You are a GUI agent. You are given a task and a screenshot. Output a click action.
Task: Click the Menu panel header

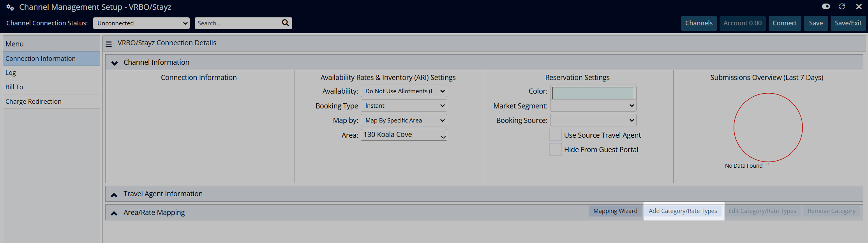click(x=51, y=44)
